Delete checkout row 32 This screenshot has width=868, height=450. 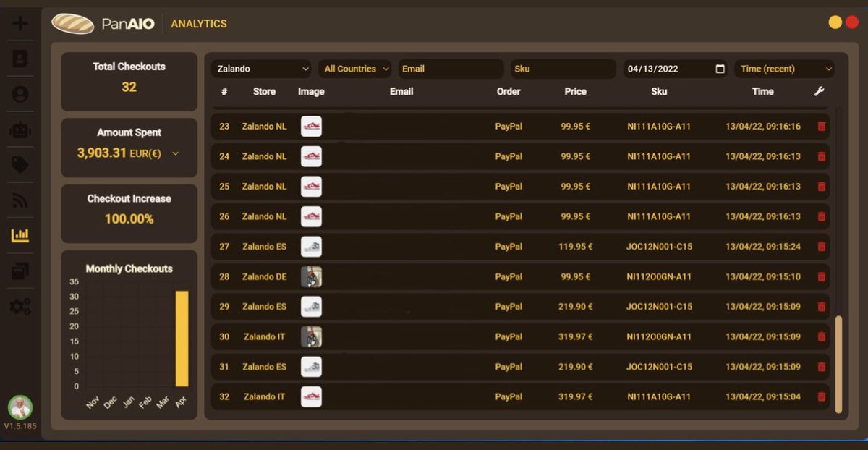[x=821, y=396]
